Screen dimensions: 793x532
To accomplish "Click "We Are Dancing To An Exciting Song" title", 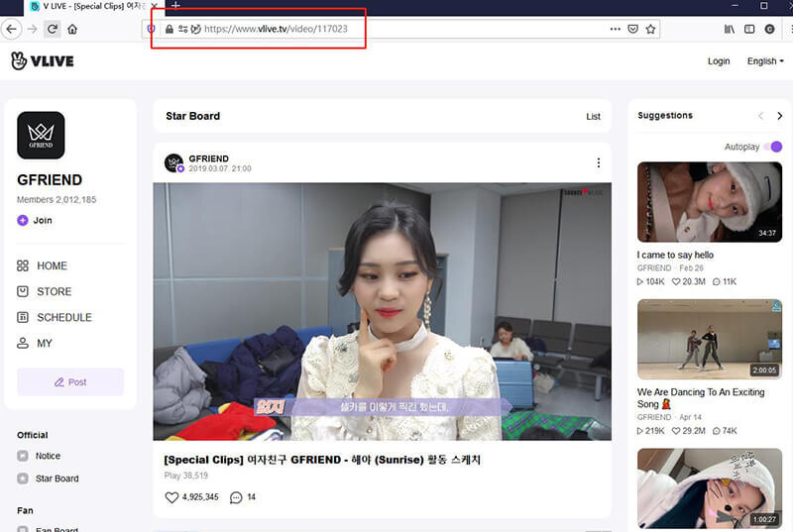I will tap(701, 398).
